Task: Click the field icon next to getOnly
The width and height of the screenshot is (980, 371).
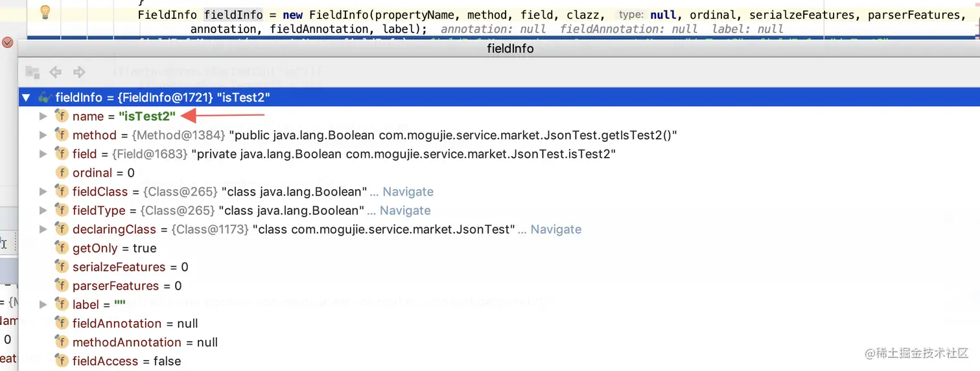Action: click(x=62, y=248)
